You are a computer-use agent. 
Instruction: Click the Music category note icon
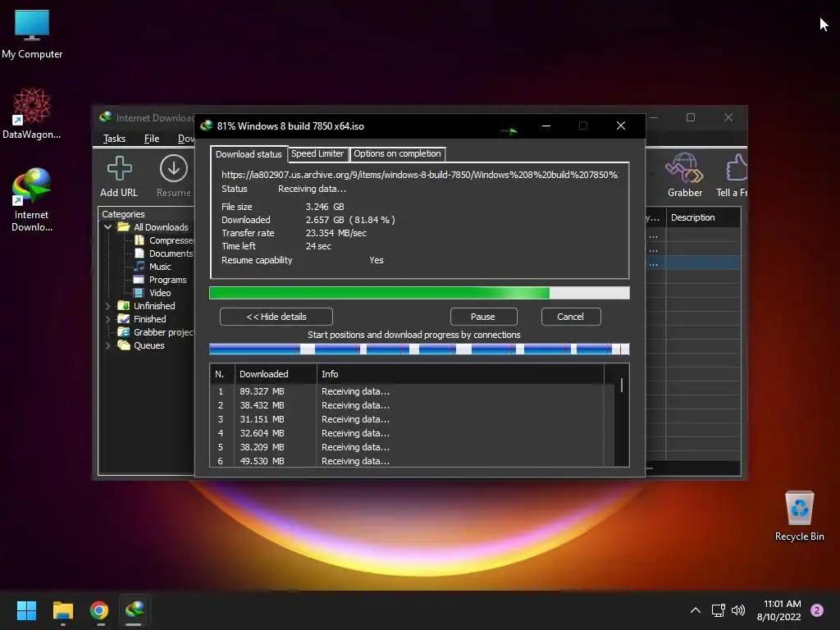[x=139, y=267]
